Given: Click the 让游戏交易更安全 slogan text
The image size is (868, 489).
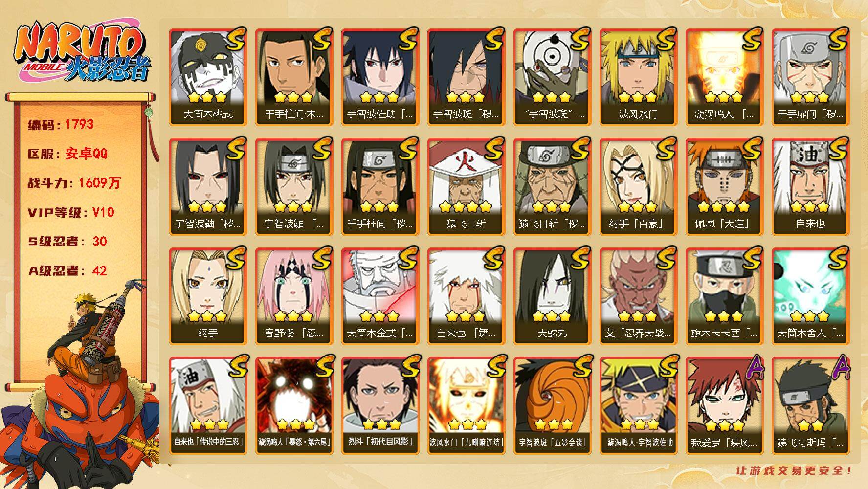Looking at the screenshot, I should [795, 470].
